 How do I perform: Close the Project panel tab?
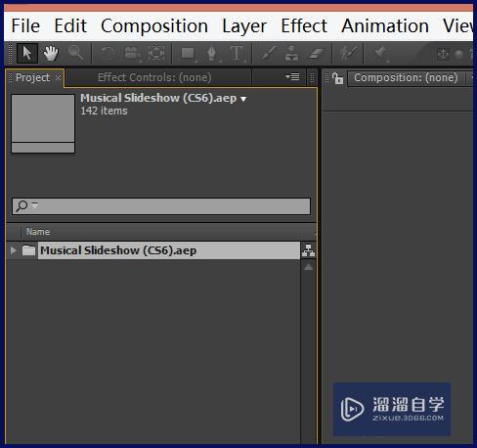click(x=58, y=78)
